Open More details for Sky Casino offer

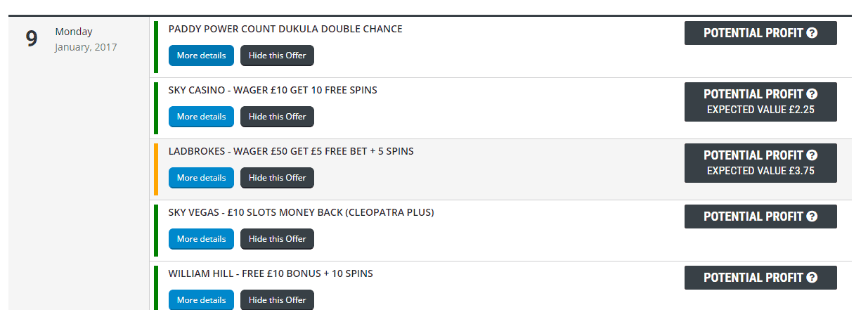click(x=201, y=117)
